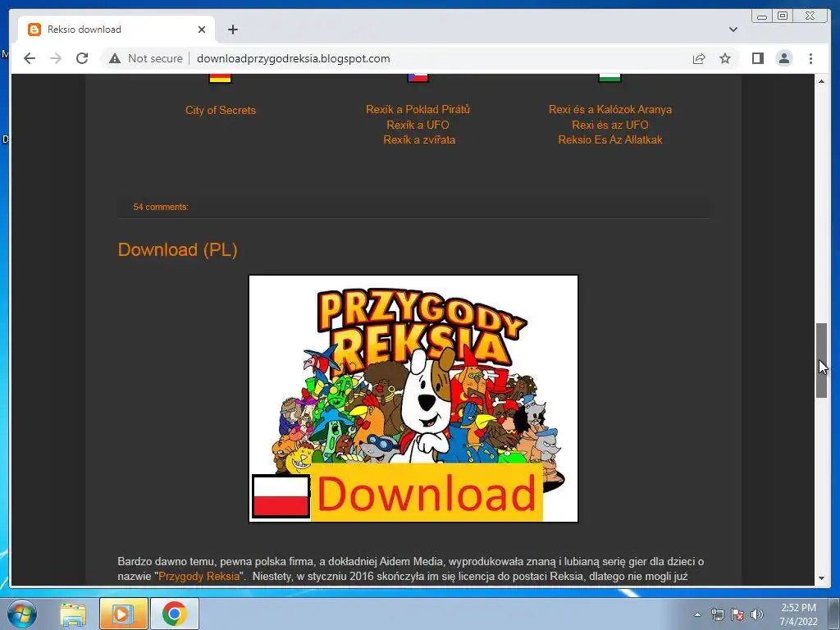Click the Czech flag icon
Image resolution: width=840 pixels, height=630 pixels.
[x=418, y=78]
